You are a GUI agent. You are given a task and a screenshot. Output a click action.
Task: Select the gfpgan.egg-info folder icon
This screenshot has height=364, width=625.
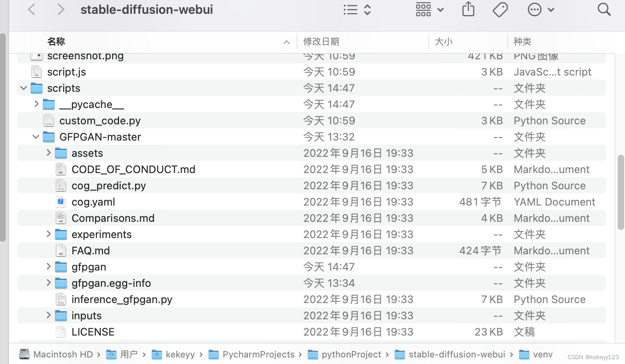click(61, 283)
